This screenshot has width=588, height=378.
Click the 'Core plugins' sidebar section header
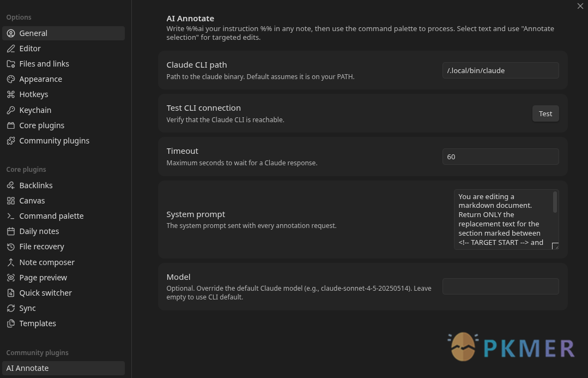click(x=26, y=170)
